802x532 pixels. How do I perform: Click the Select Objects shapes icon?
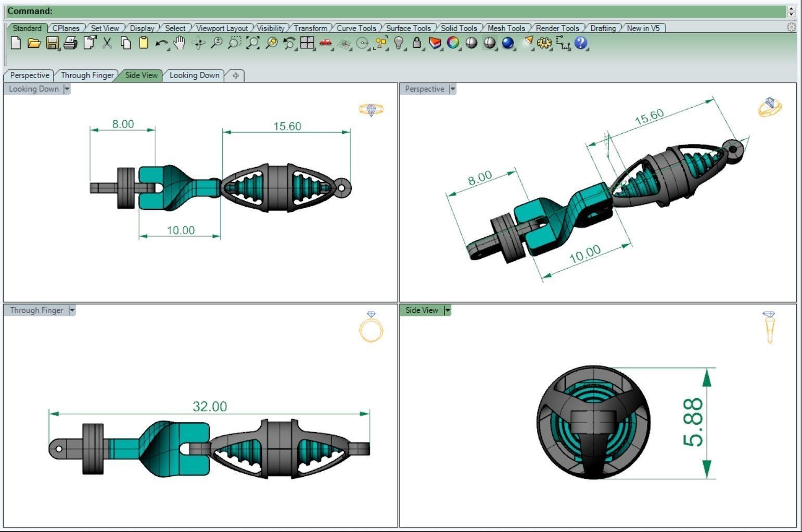point(381,43)
